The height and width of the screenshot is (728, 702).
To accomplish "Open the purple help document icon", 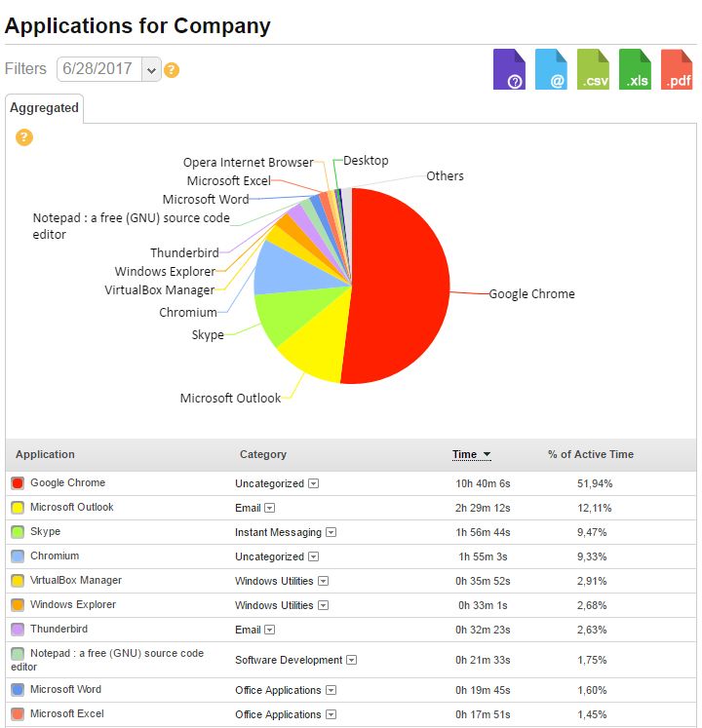I will pos(509,69).
